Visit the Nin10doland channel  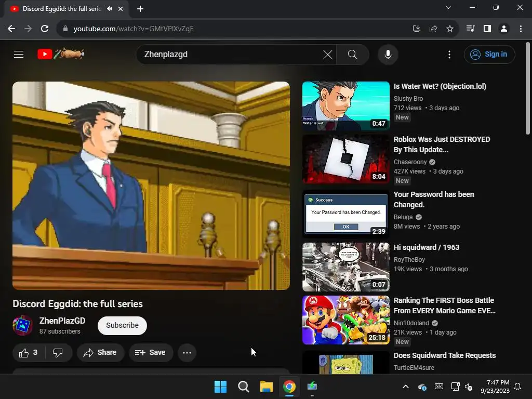point(411,323)
